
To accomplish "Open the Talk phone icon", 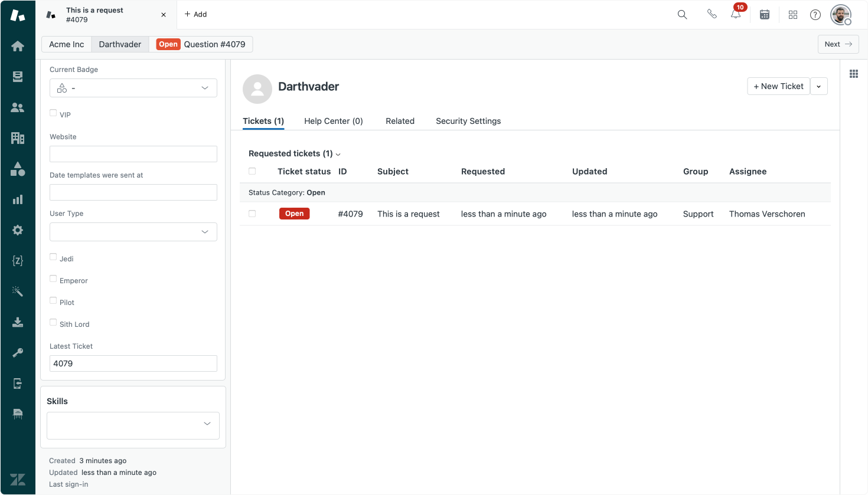I will click(712, 14).
